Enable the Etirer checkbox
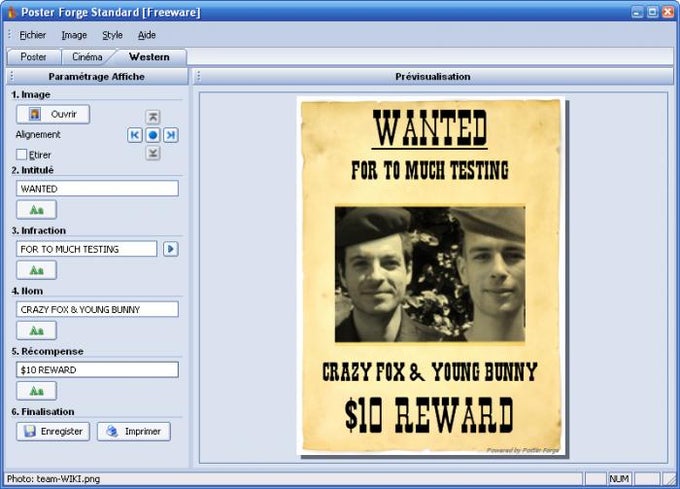Viewport: 680px width, 489px height. [x=21, y=154]
